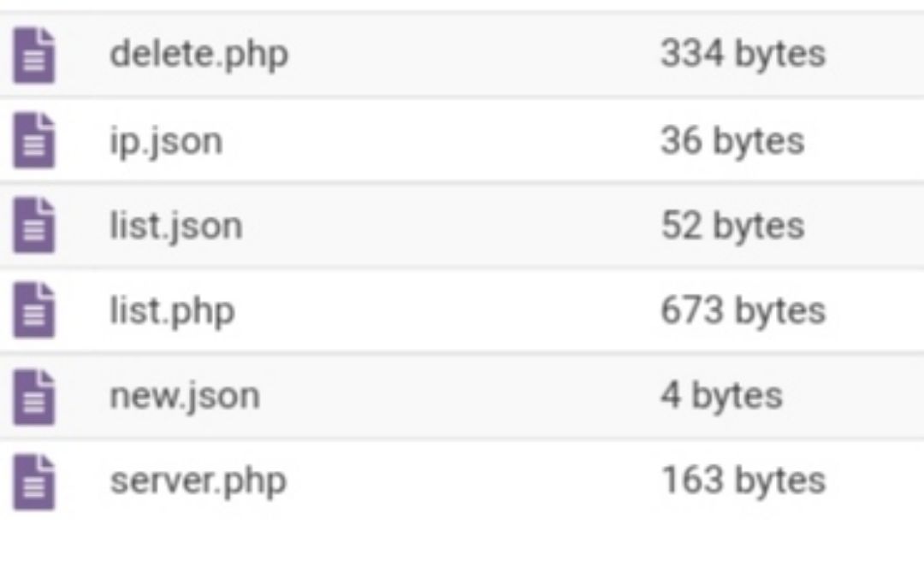The width and height of the screenshot is (924, 584).
Task: Select the 334 bytes size label
Action: [x=743, y=55]
